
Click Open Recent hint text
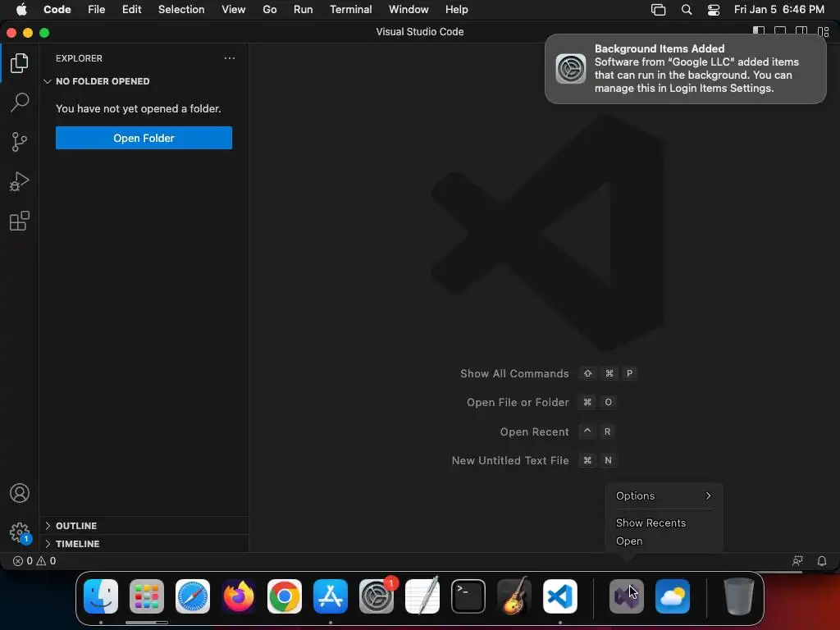(x=534, y=431)
